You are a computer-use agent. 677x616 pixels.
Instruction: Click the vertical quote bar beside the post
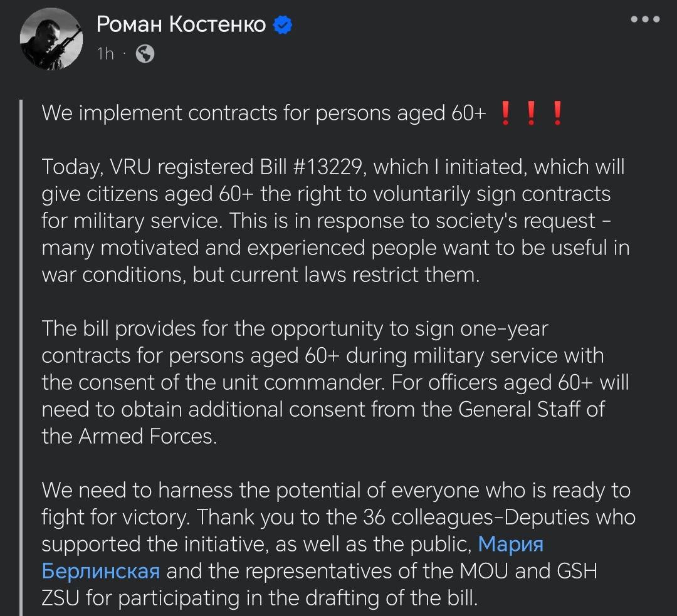coord(21,357)
